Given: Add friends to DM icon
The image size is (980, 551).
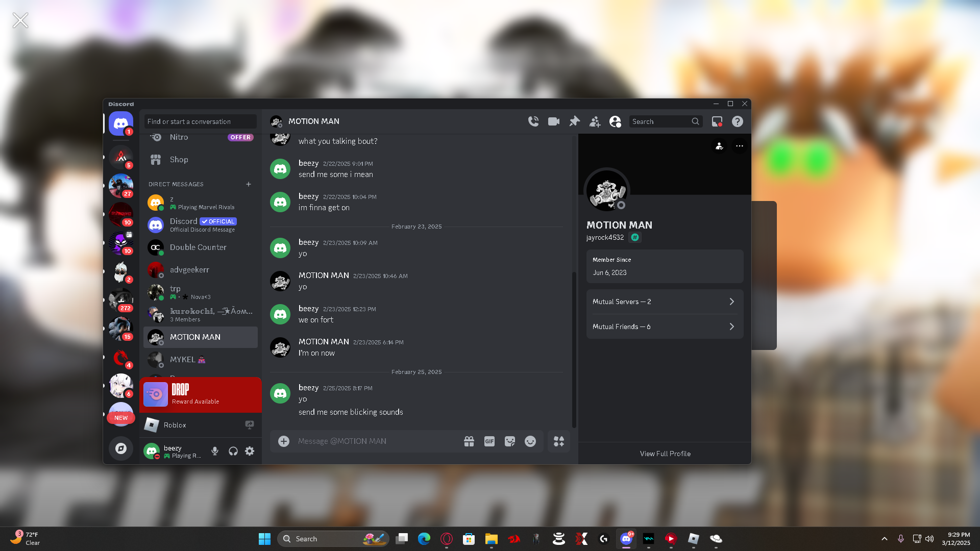Looking at the screenshot, I should click(595, 121).
